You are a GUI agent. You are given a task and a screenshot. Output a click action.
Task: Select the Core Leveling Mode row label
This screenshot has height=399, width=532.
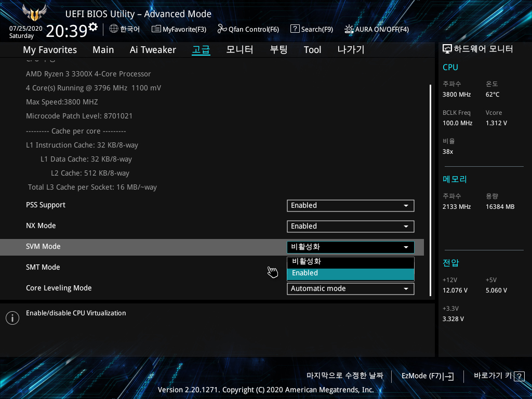[59, 288]
